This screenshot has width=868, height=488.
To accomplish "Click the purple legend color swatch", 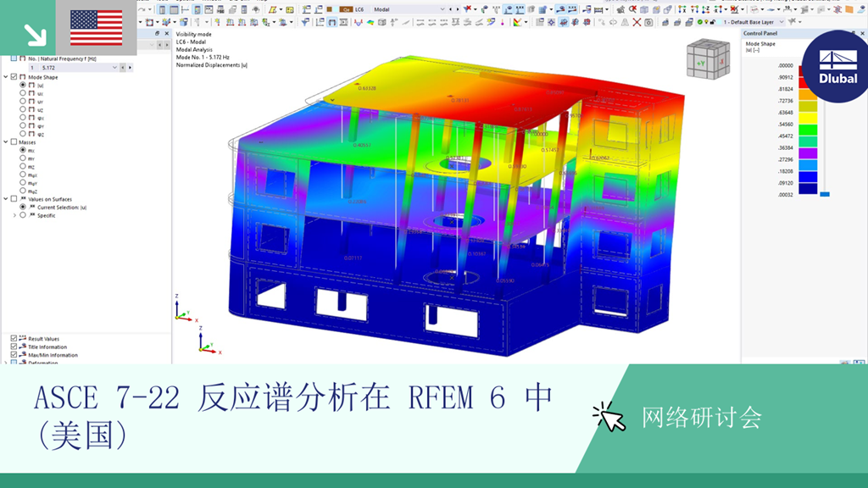I will click(x=808, y=153).
